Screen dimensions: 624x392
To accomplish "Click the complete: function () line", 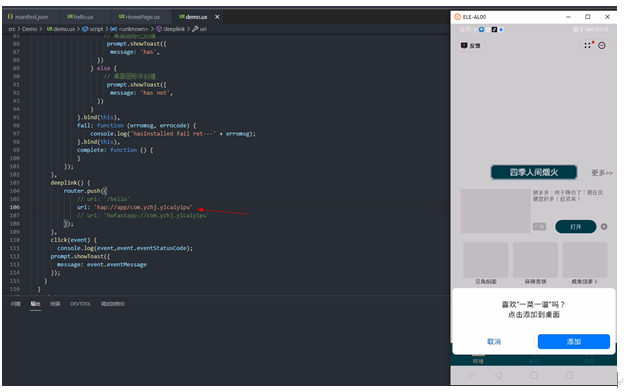I will click(115, 150).
